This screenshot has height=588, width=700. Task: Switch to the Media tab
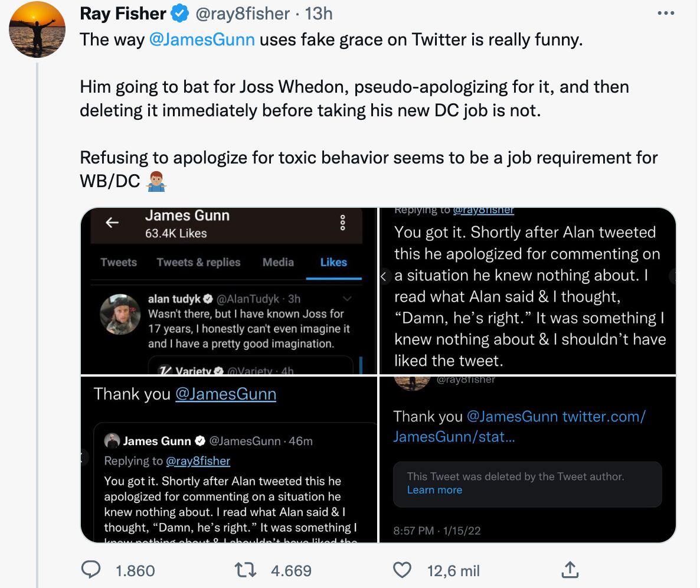(x=277, y=263)
